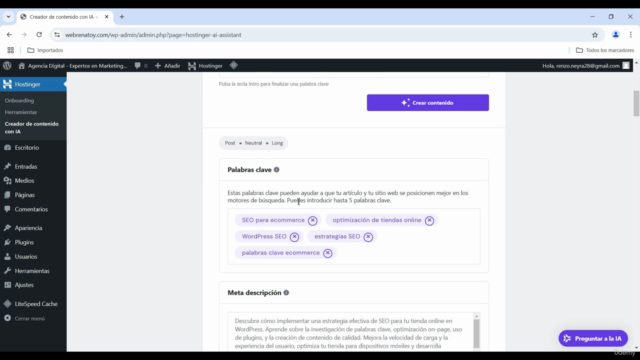Bookmark this page with the star icon

595,35
